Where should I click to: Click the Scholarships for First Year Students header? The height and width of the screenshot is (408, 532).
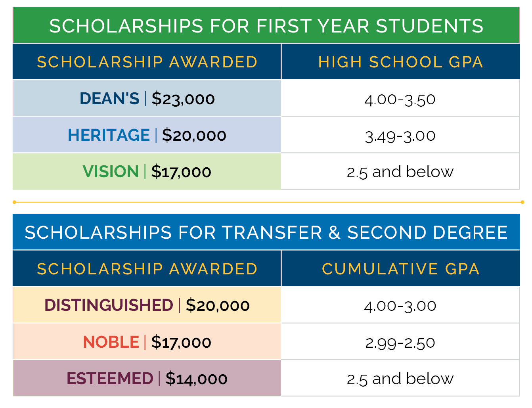266,26
